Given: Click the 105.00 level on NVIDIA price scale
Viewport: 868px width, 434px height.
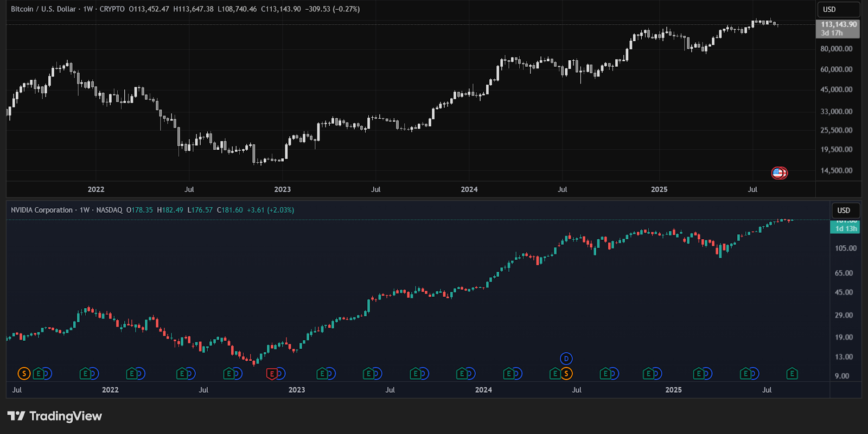Looking at the screenshot, I should [x=845, y=248].
